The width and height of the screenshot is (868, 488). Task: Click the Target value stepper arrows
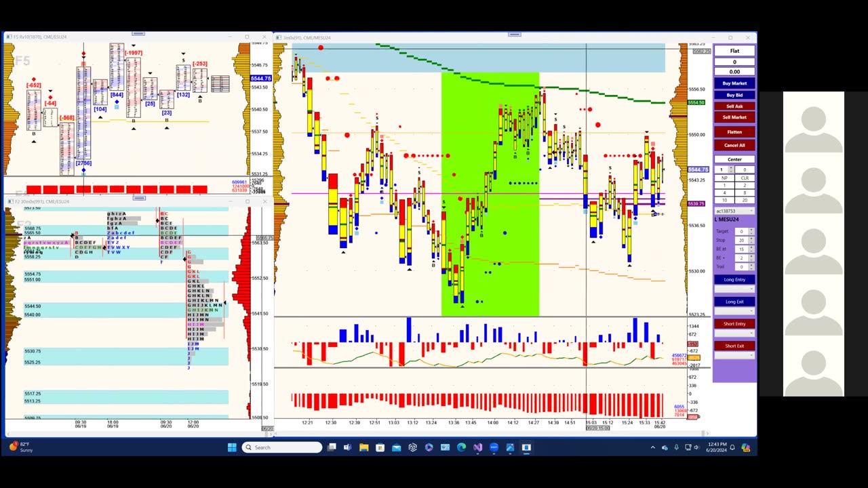coord(751,231)
